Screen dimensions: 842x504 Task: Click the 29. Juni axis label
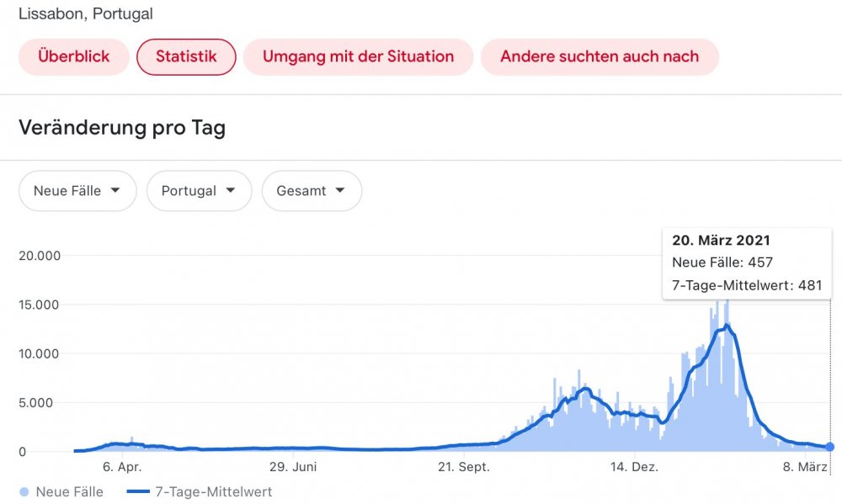pos(291,467)
